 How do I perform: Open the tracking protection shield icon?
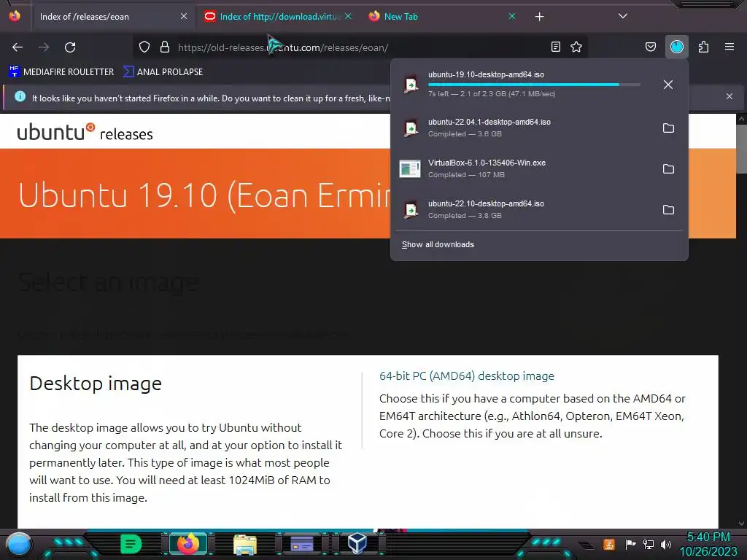(144, 47)
